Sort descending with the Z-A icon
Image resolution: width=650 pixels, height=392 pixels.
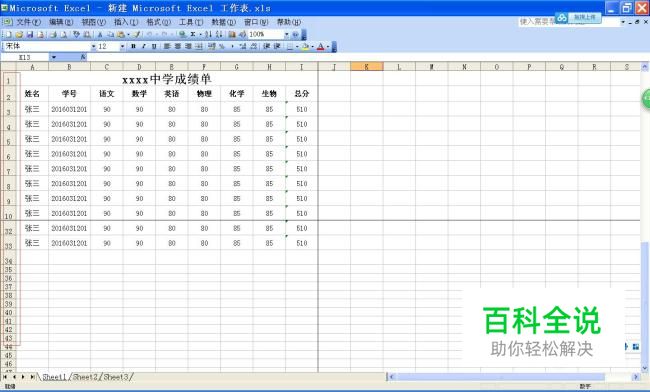219,34
